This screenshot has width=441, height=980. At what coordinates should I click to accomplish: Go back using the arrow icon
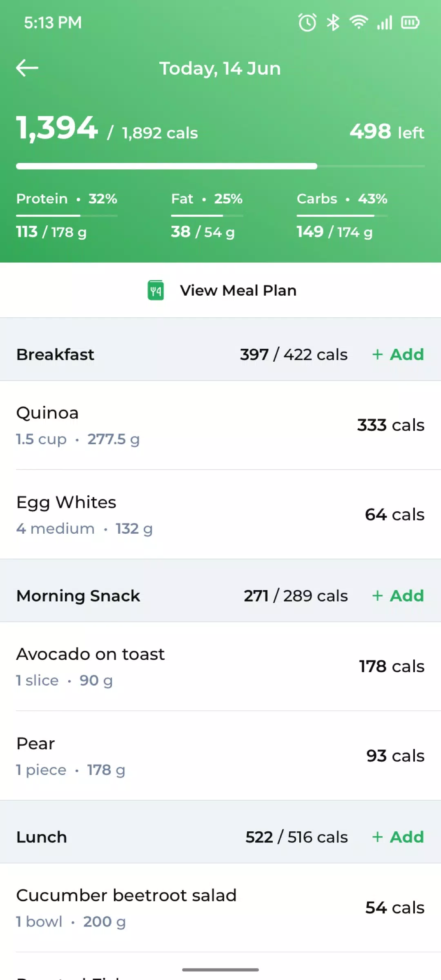(x=27, y=68)
